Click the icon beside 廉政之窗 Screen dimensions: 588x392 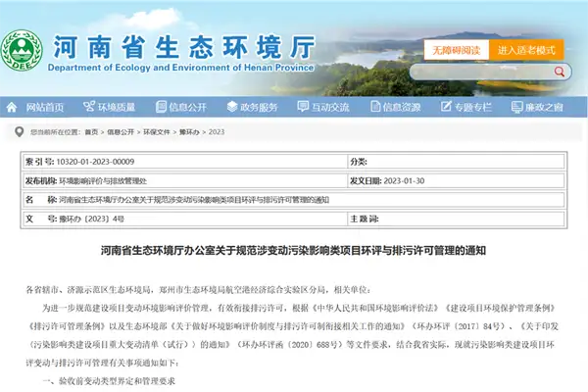tap(516, 108)
